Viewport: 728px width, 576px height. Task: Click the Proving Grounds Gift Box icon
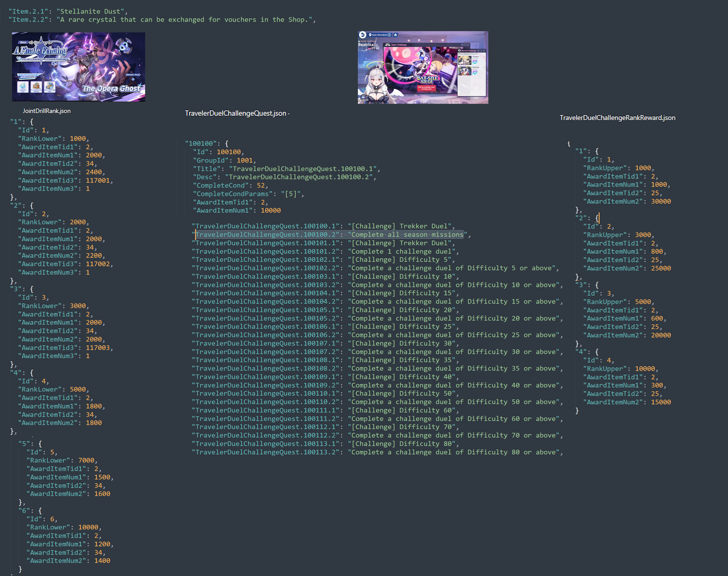tap(36, 87)
